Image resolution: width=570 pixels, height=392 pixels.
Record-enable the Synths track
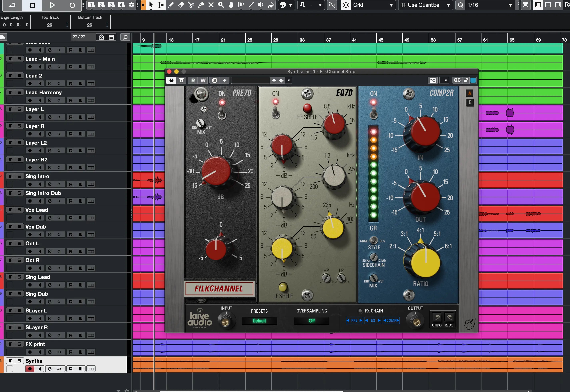(x=30, y=369)
